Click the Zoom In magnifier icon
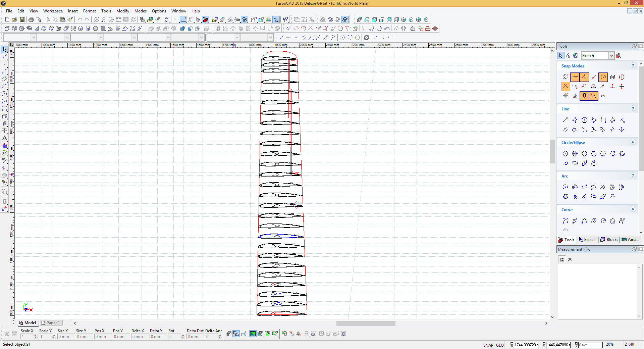The width and height of the screenshot is (644, 349). pyautogui.click(x=96, y=20)
